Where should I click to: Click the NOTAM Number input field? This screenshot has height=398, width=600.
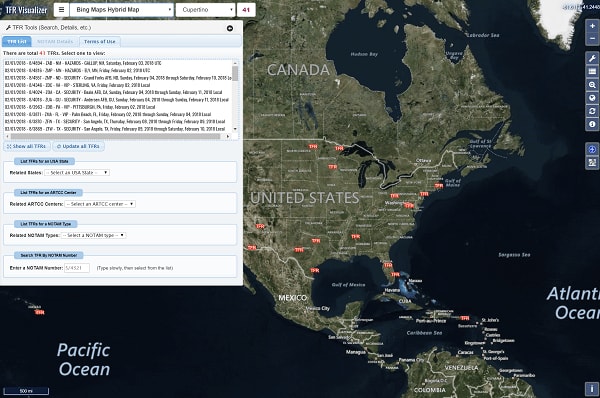pyautogui.click(x=77, y=268)
